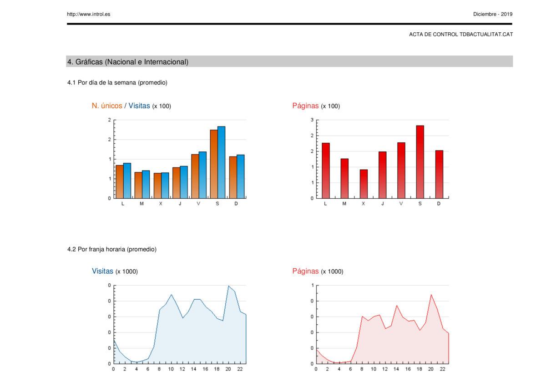The height and width of the screenshot is (392, 546).
Task: Click 'S' axis label under Visitas bar chart
Action: [217, 204]
